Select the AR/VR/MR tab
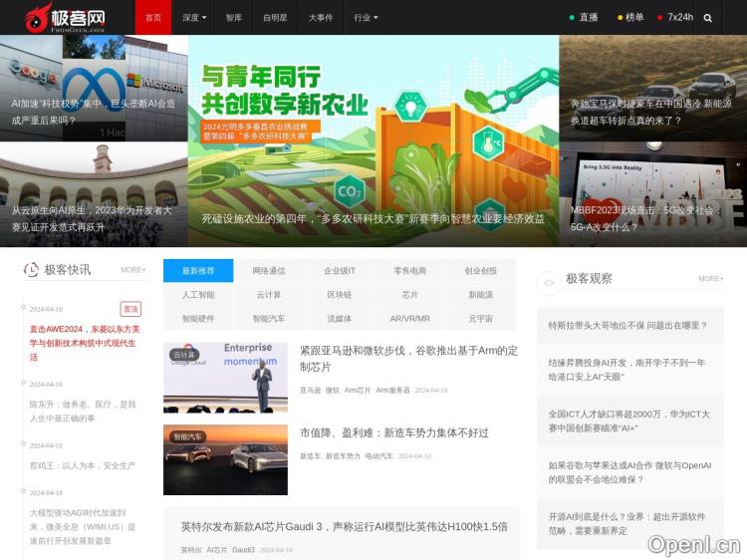 click(x=409, y=319)
